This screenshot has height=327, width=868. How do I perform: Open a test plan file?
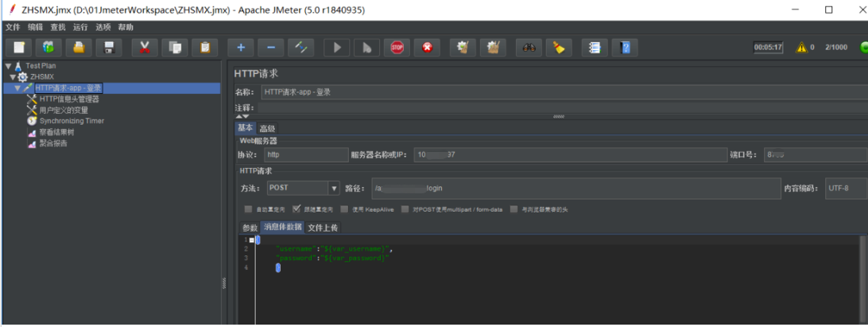click(79, 48)
